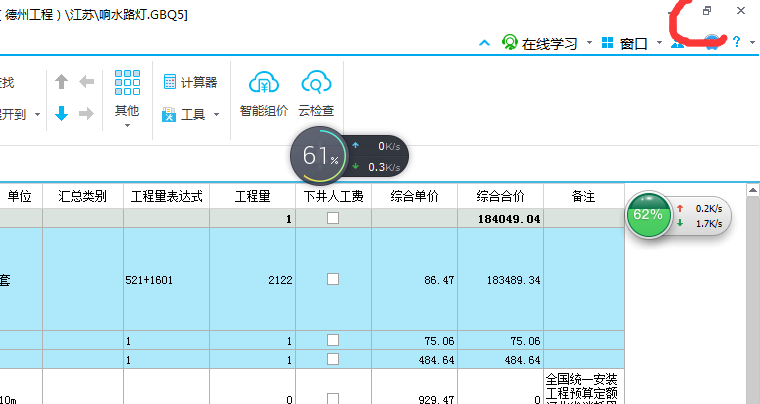The width and height of the screenshot is (760, 404).
Task: Launch the 计算器 calculator
Action: tap(190, 82)
